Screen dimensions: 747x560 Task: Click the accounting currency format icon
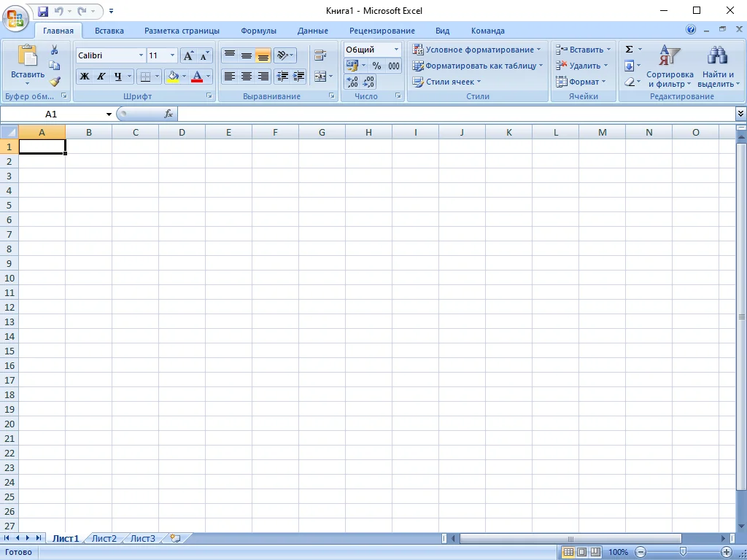pyautogui.click(x=352, y=66)
